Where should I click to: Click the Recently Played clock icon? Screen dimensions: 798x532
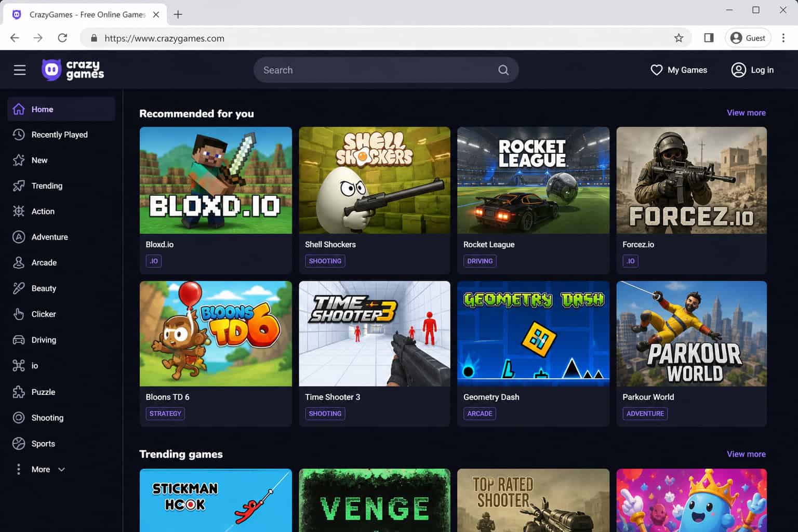point(19,135)
